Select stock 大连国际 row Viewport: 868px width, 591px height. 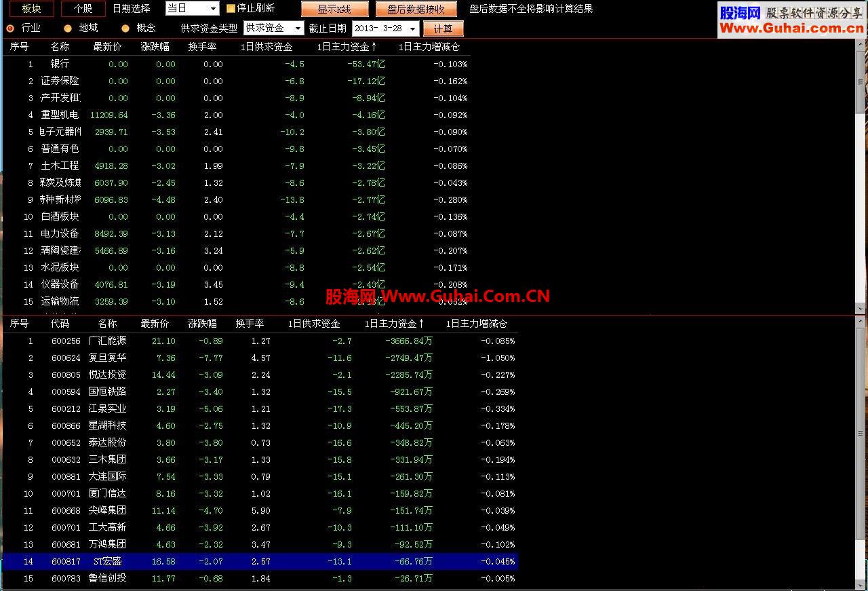click(x=260, y=476)
